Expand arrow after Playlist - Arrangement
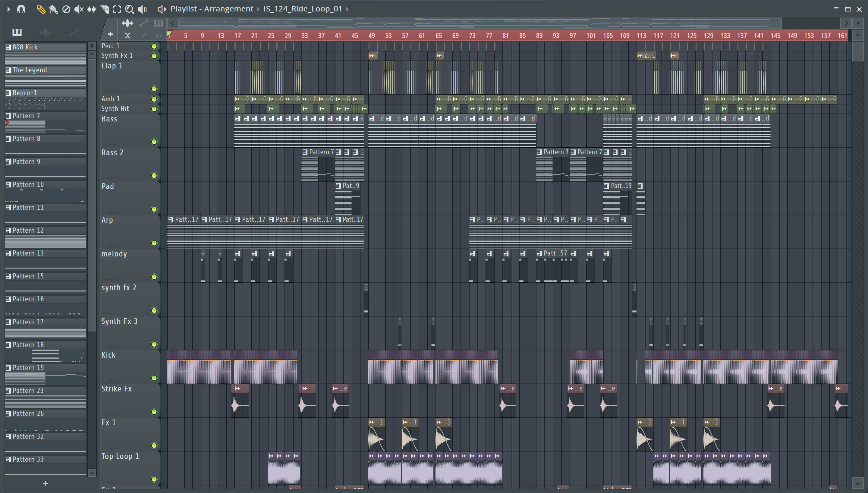The width and height of the screenshot is (868, 493). coord(258,9)
